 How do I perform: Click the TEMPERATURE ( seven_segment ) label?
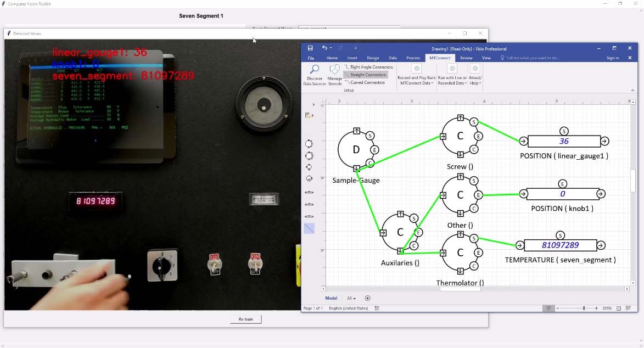click(x=560, y=260)
